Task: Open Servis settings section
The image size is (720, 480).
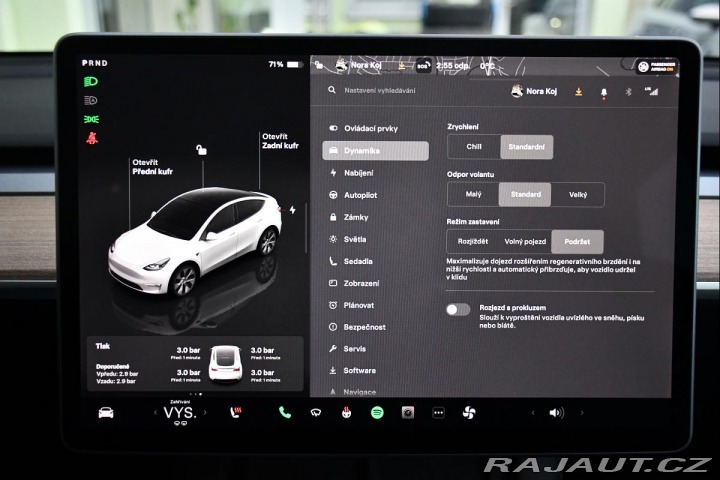Action: [x=376, y=349]
